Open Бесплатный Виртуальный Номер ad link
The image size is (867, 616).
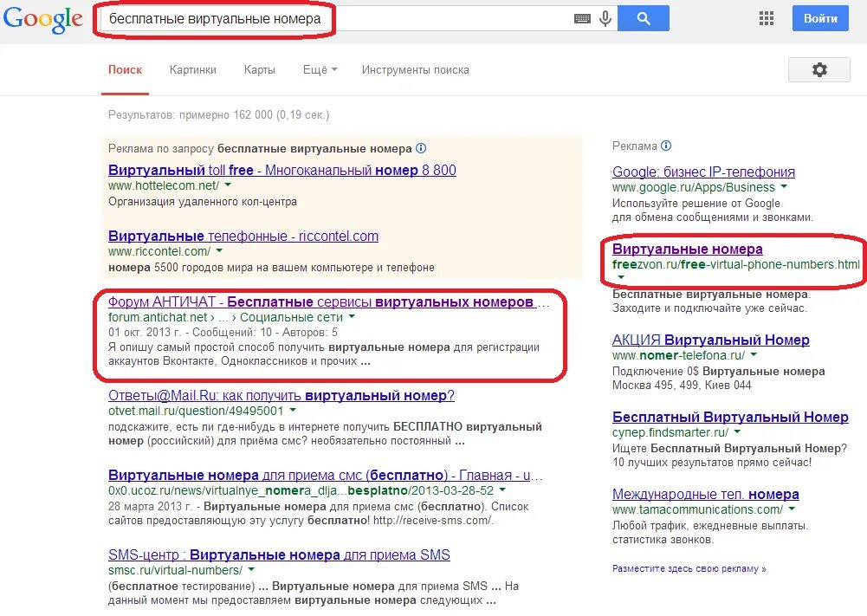pyautogui.click(x=730, y=417)
